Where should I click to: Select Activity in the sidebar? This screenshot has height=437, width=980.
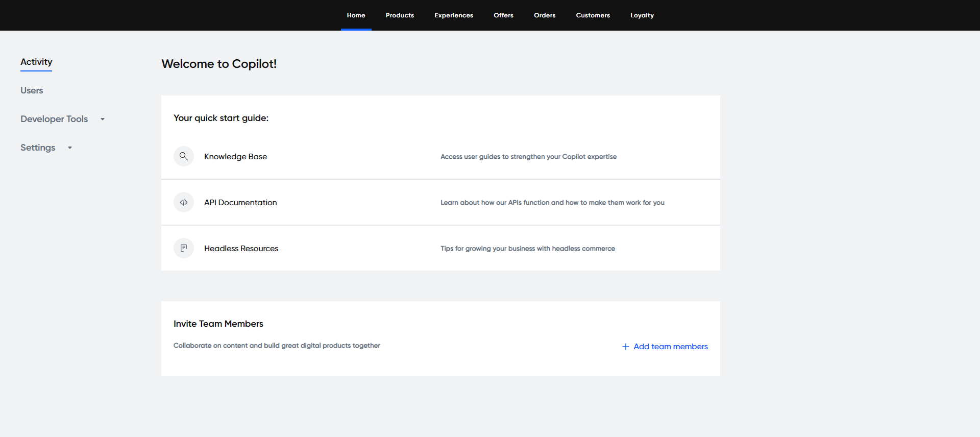[36, 62]
